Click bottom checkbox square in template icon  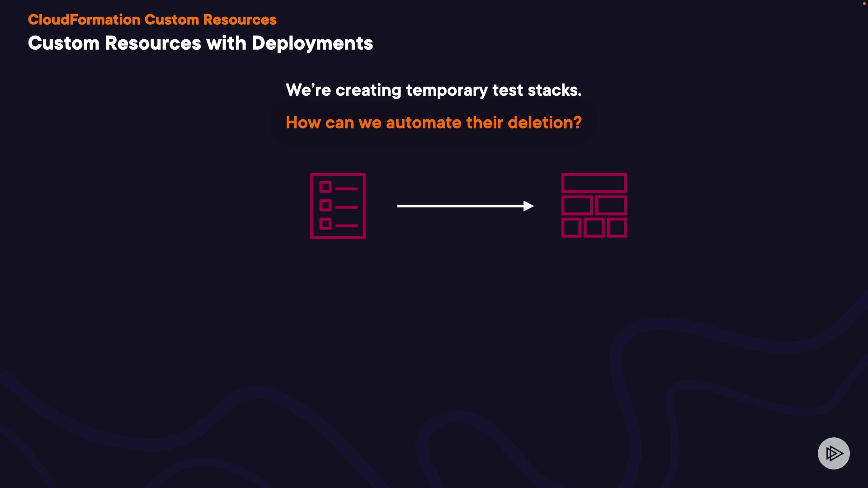pyautogui.click(x=325, y=224)
